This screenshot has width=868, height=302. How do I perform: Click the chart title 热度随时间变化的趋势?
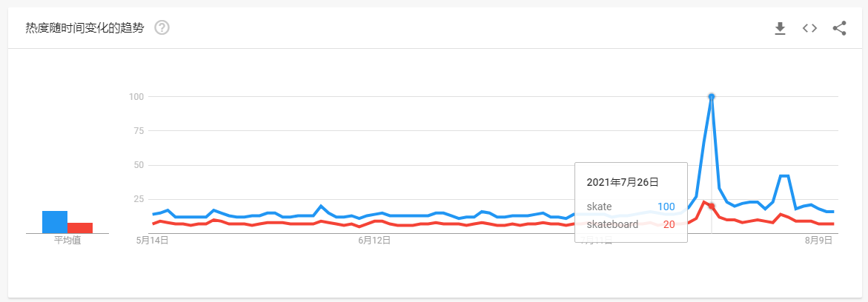85,28
